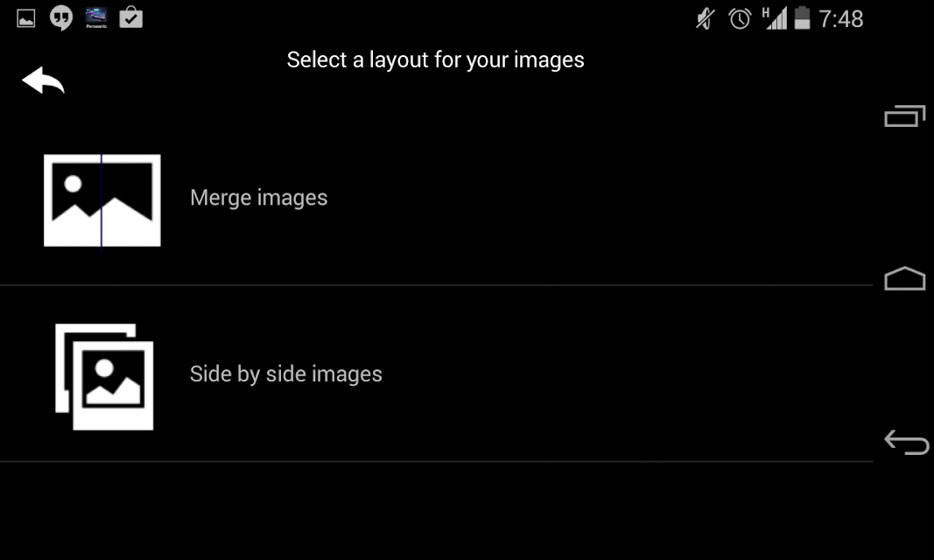The image size is (934, 560).
Task: Tap the 7:48 clock in status bar
Action: (840, 19)
